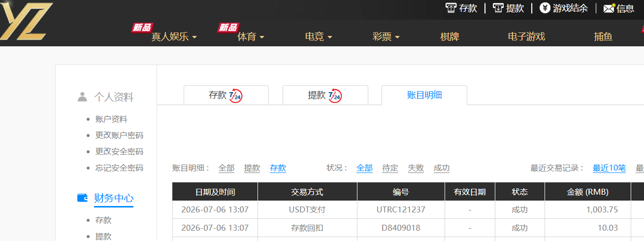Expand the 电竞 dropdown menu
This screenshot has width=644, height=241.
[x=319, y=36]
